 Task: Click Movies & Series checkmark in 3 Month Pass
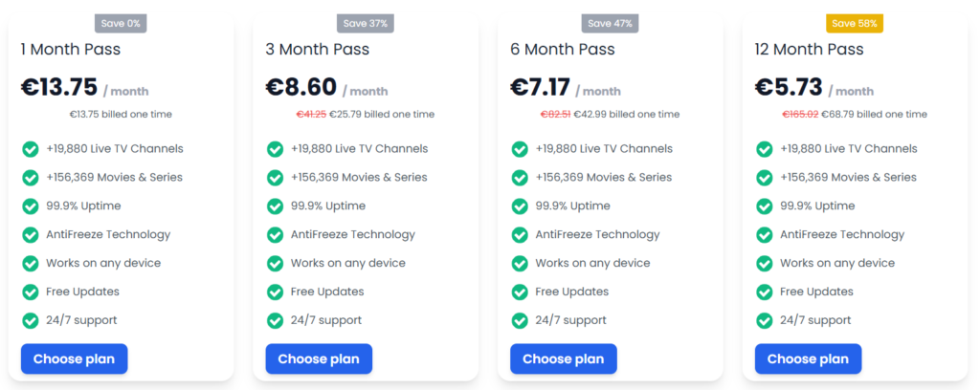[275, 178]
